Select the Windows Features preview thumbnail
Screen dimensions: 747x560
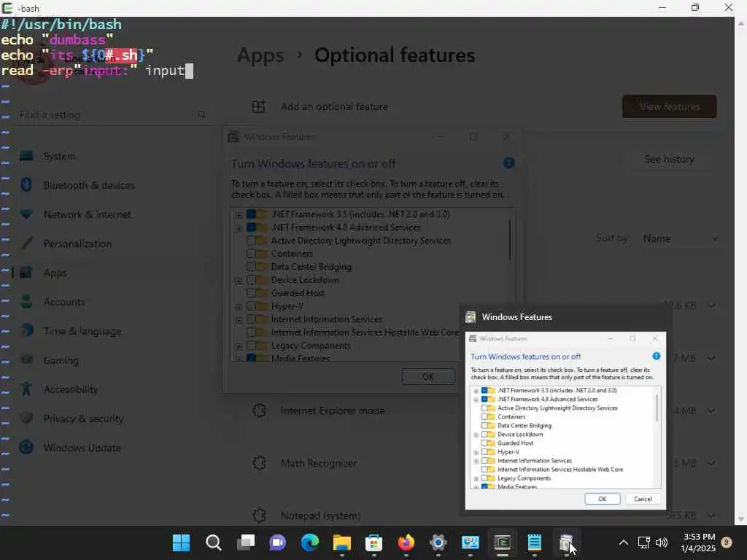565,421
